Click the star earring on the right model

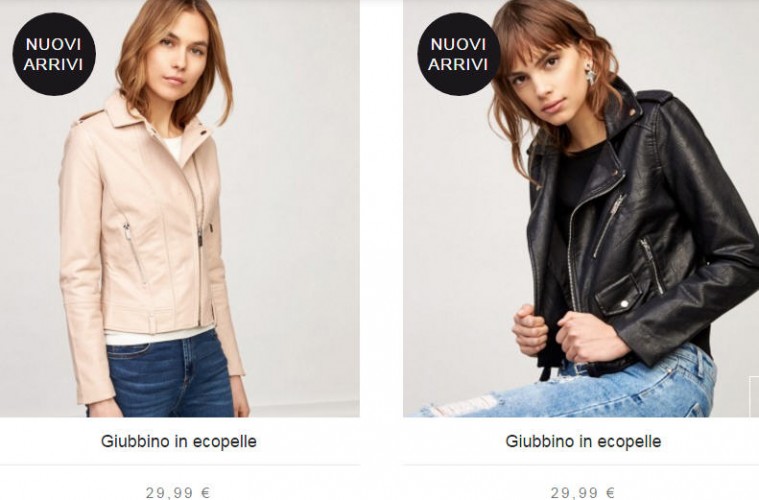[x=591, y=77]
